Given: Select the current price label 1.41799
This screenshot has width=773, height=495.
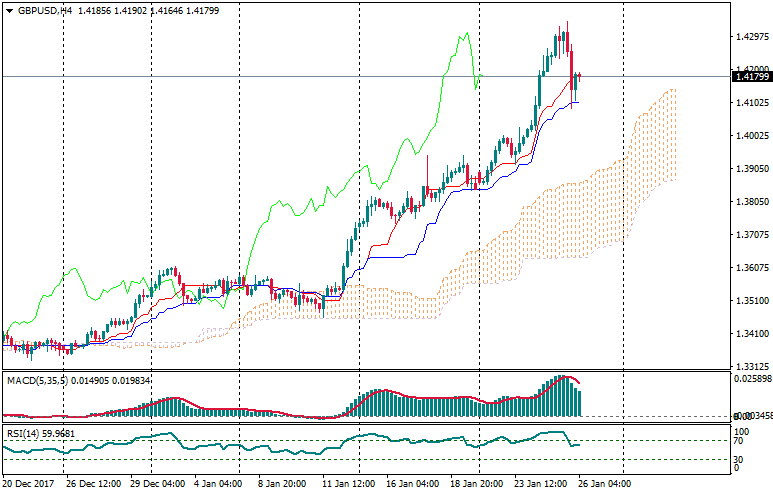Looking at the screenshot, I should pyautogui.click(x=750, y=76).
